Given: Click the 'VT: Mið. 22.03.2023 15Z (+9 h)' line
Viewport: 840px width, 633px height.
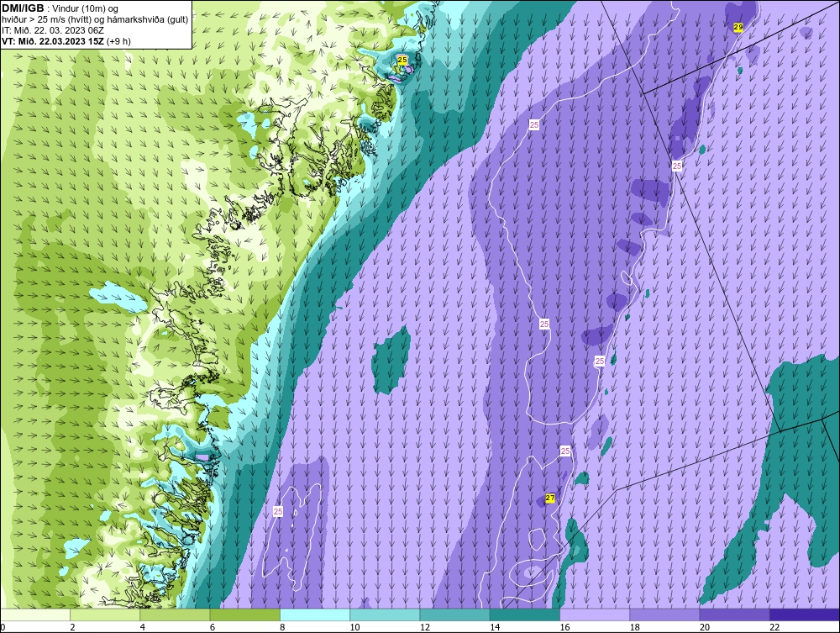Looking at the screenshot, I should point(66,40).
